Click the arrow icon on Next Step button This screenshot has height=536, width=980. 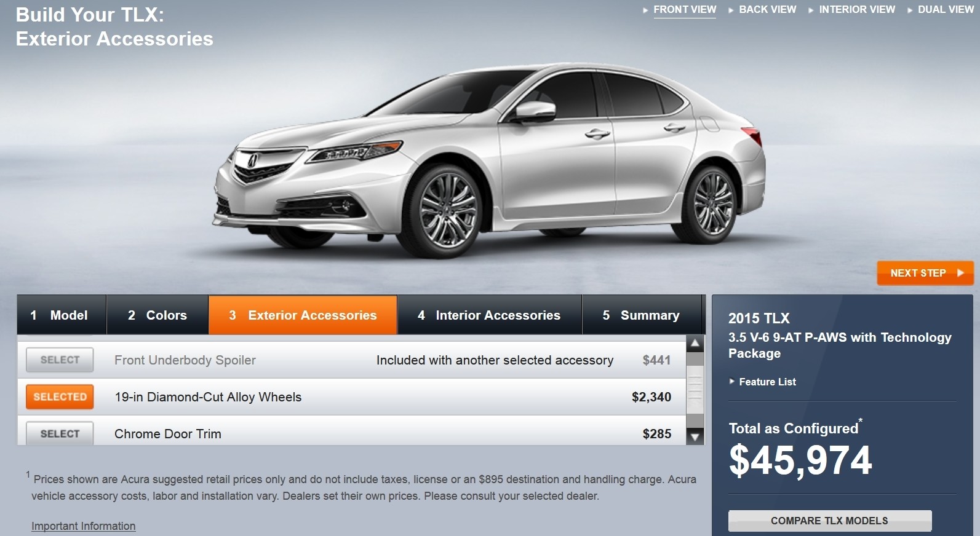(960, 273)
